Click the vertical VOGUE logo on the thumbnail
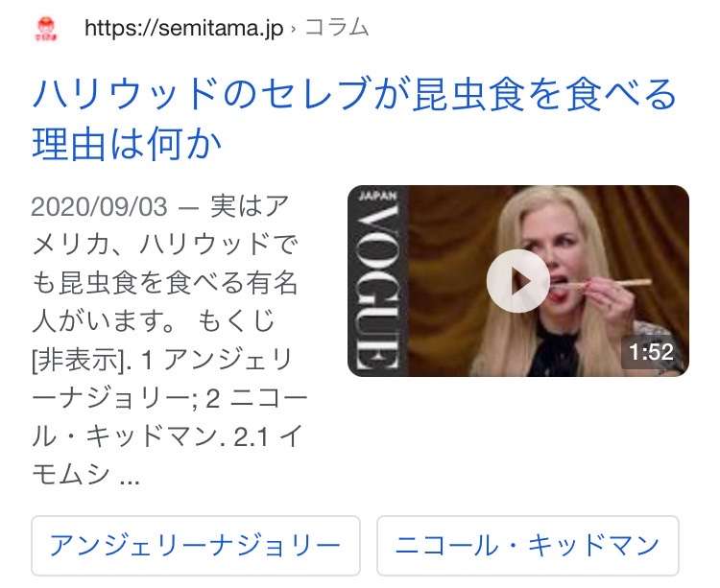This screenshot has height=588, width=720. pos(377,287)
